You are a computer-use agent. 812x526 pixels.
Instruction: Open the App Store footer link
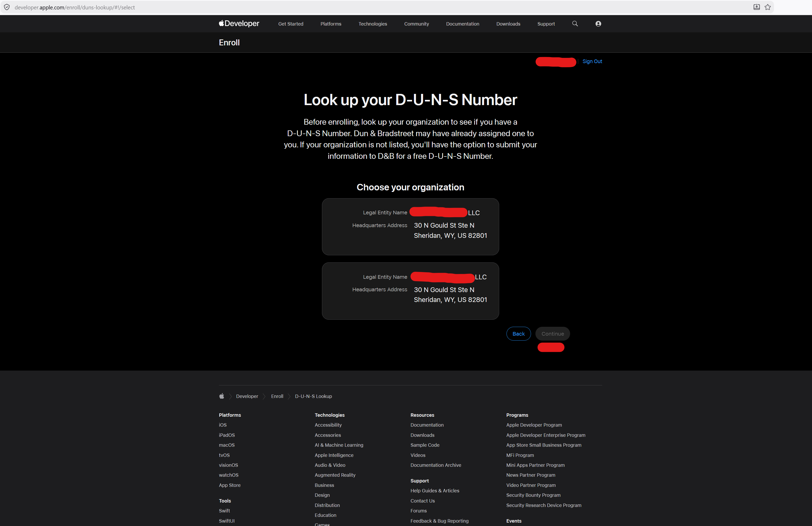click(230, 485)
